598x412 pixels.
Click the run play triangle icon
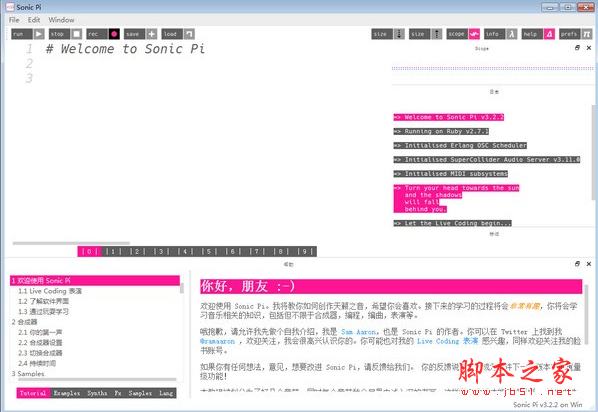click(39, 34)
